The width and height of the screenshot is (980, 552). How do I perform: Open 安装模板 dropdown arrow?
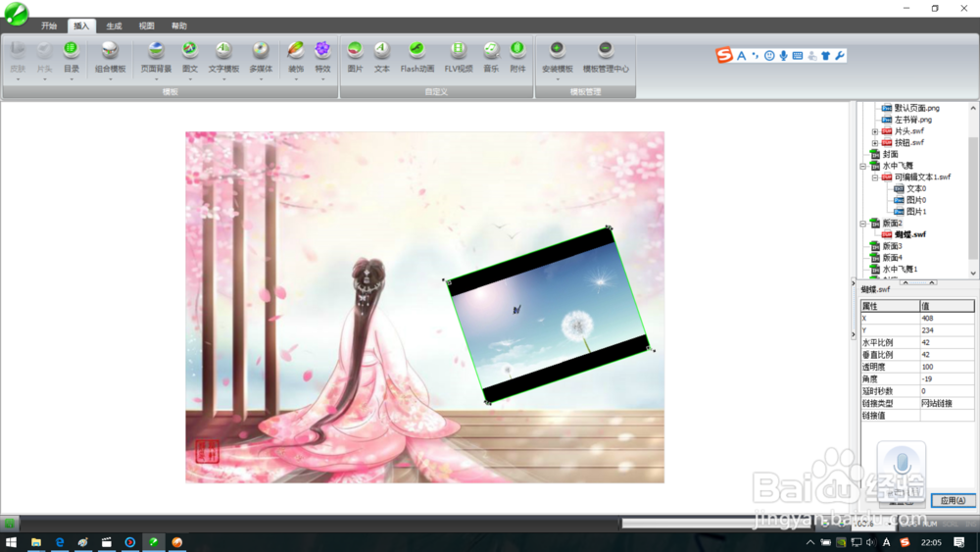pyautogui.click(x=557, y=79)
